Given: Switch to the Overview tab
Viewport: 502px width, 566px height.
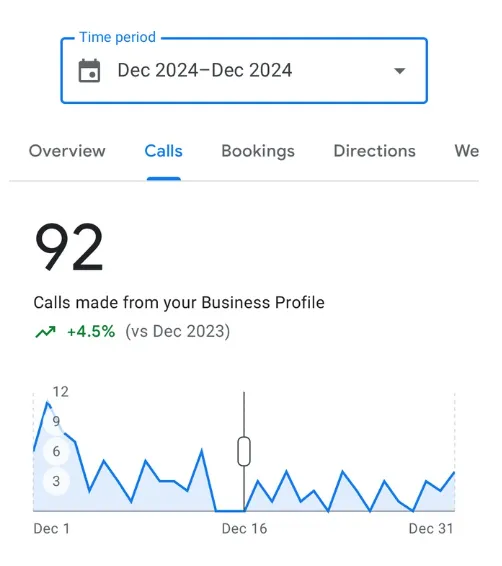Looking at the screenshot, I should 67,151.
